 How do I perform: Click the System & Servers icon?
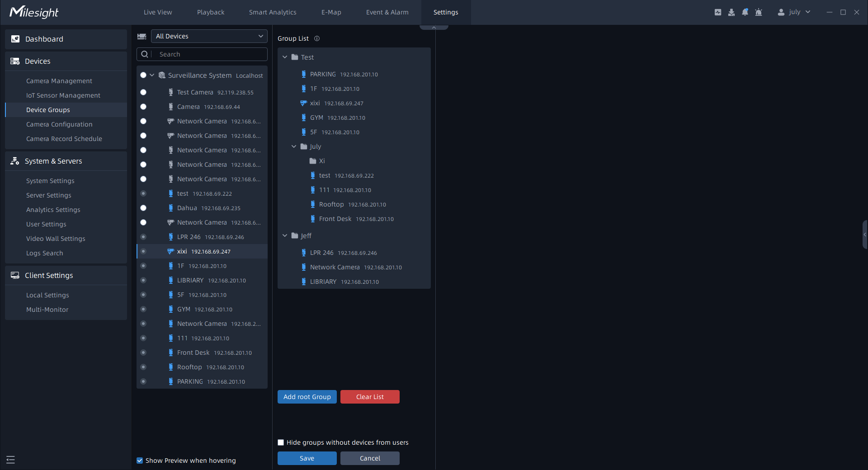pos(15,161)
